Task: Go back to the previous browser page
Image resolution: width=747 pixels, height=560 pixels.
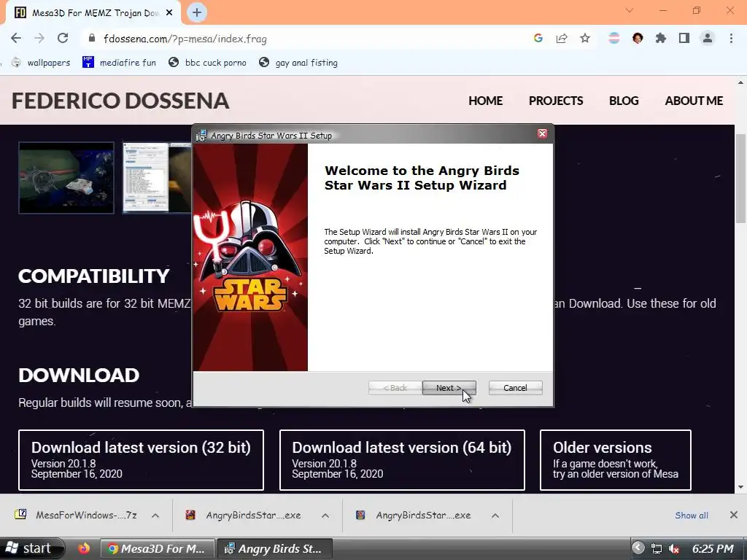Action: click(16, 38)
